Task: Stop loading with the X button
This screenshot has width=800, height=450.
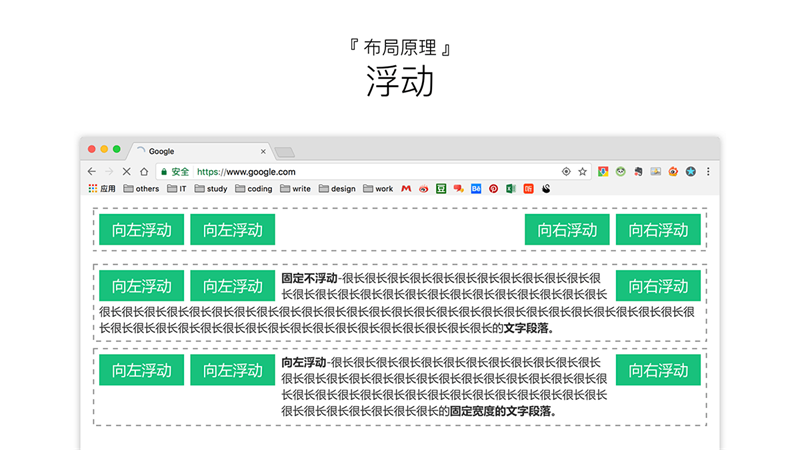Action: coord(127,171)
